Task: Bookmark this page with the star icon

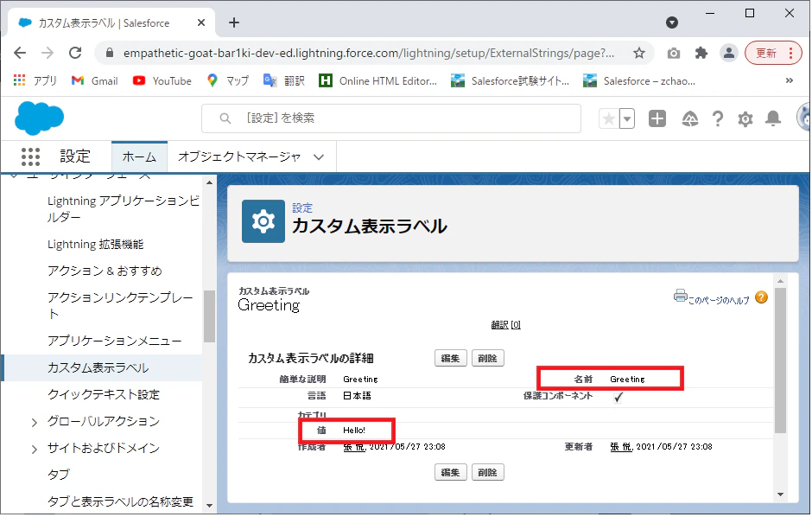Action: click(639, 53)
